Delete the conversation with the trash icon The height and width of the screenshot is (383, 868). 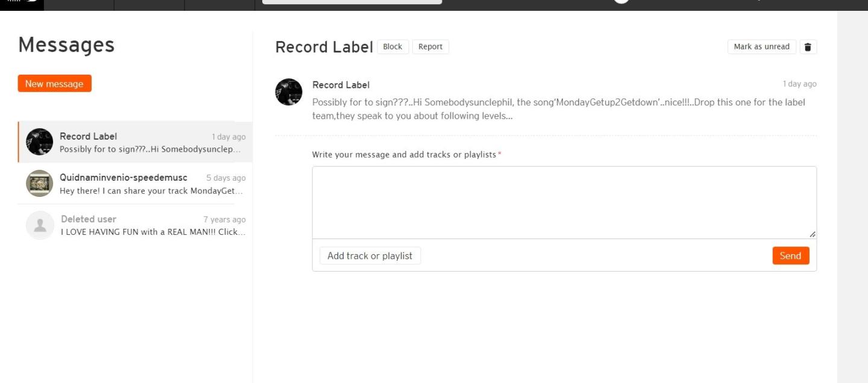point(808,47)
